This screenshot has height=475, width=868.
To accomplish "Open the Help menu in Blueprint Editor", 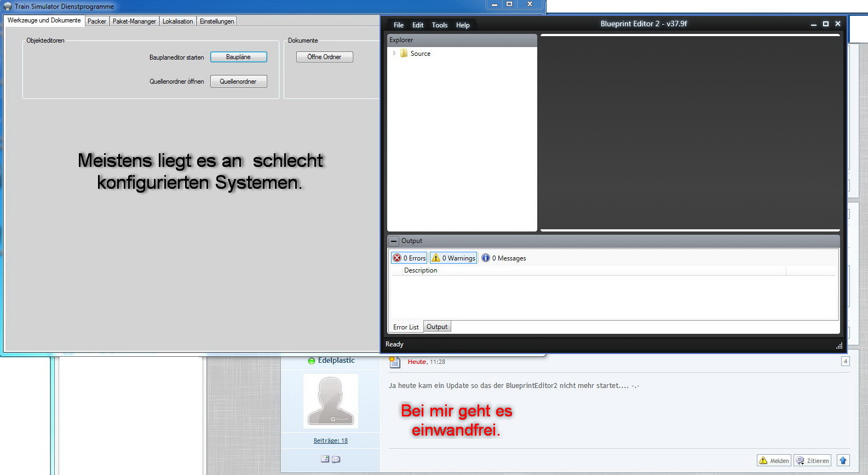I will tap(463, 25).
